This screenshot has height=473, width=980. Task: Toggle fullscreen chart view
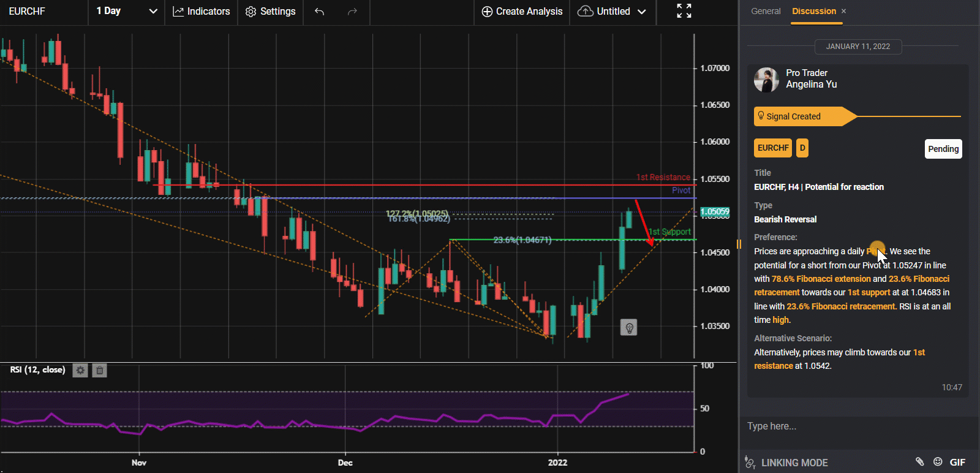(684, 11)
